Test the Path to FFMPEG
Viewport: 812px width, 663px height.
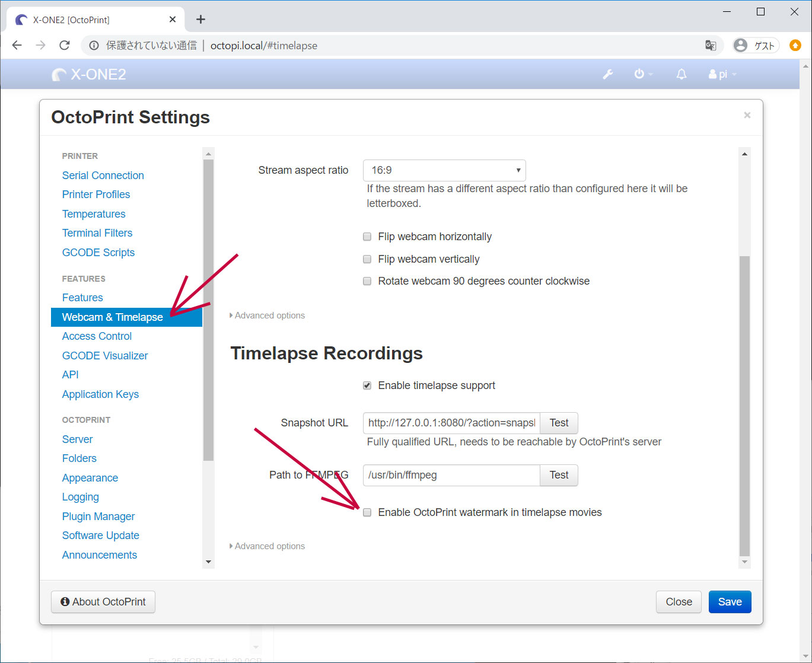(559, 475)
